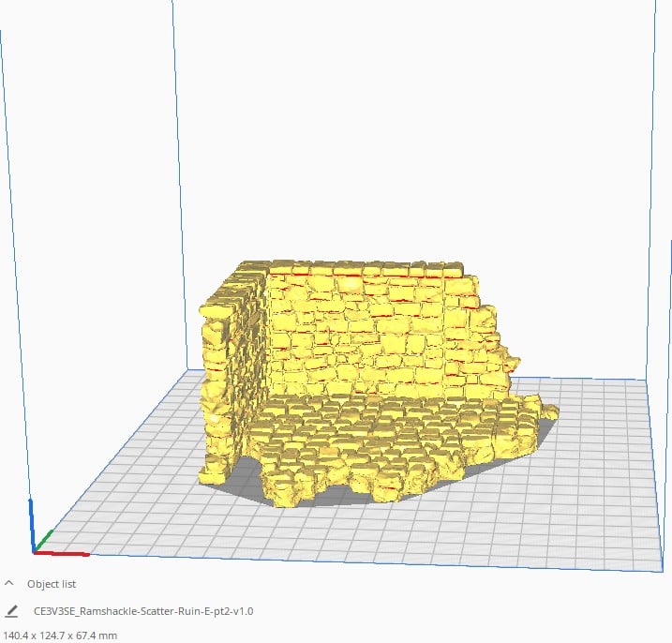Screen dimensions: 672x643
Task: Click the 140.4 x 124.7 x 67.4 mm dimensions text
Action: point(59,635)
